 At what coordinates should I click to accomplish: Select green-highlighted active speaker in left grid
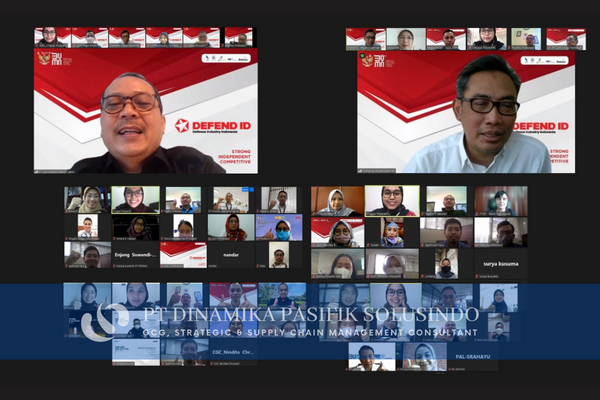point(135,199)
